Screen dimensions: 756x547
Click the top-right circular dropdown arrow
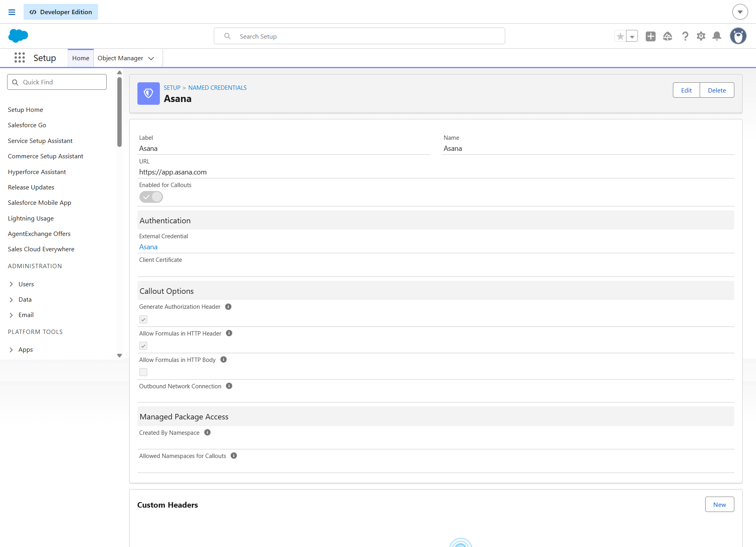[740, 12]
